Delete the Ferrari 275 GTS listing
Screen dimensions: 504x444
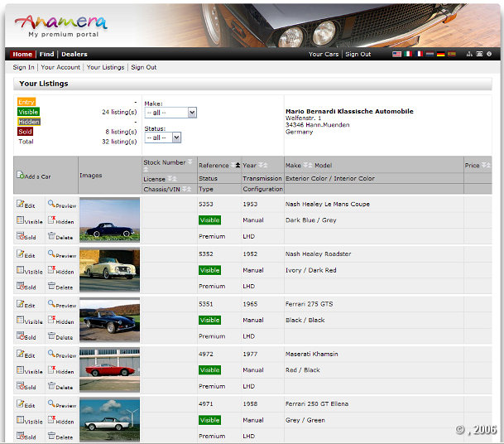pyautogui.click(x=60, y=336)
